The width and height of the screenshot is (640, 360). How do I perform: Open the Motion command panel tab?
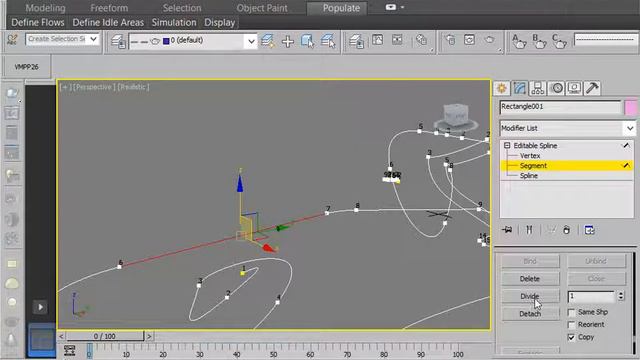[x=556, y=88]
